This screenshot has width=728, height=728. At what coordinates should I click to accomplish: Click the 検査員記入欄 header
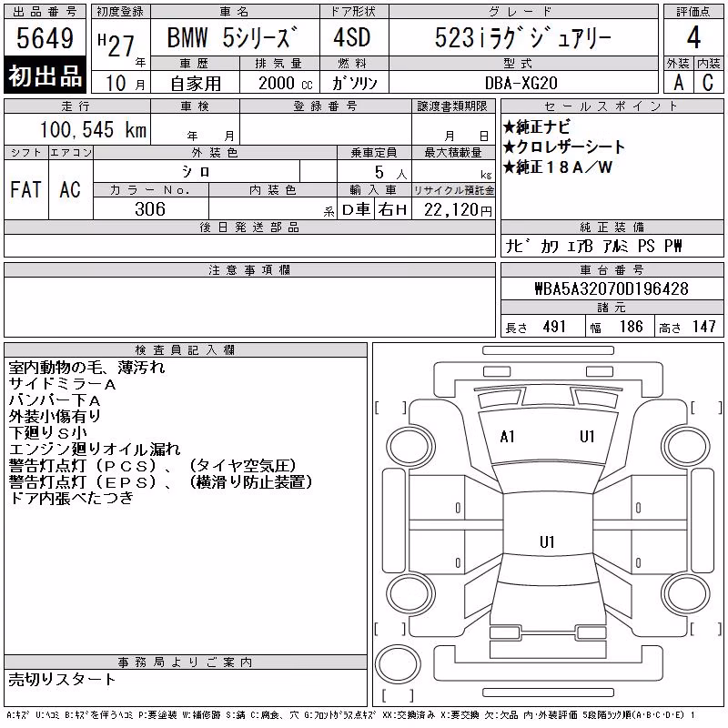[x=185, y=350]
